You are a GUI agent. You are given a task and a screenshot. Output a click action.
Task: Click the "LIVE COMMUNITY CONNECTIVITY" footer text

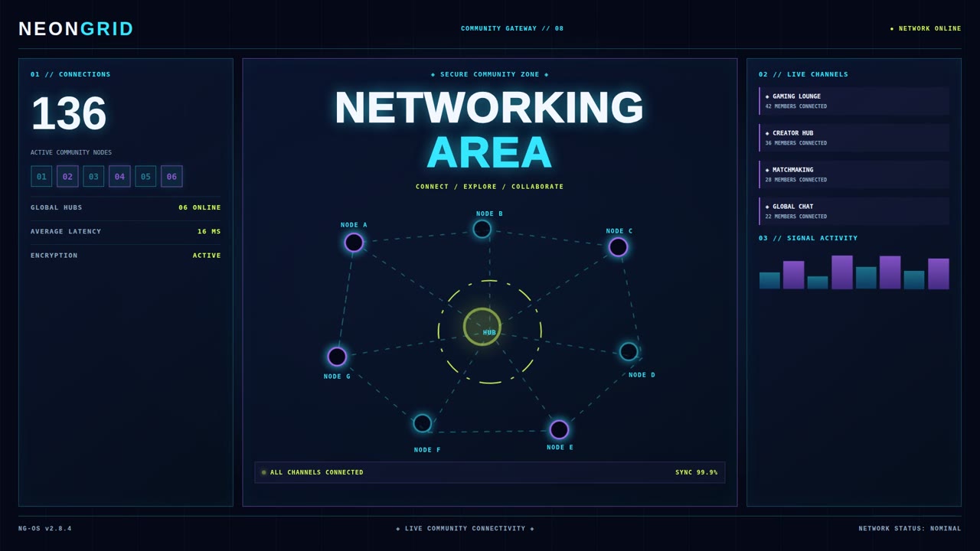tap(465, 528)
